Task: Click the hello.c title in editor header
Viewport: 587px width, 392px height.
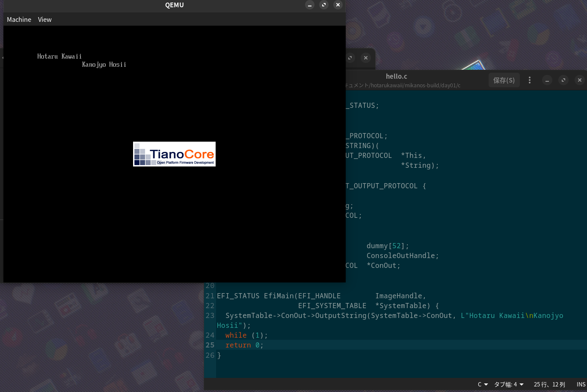Action: tap(396, 77)
